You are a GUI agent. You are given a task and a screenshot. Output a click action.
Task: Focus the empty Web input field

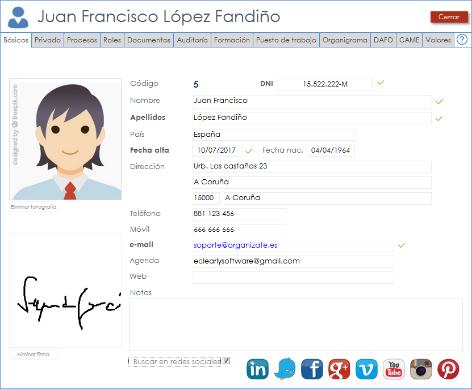point(293,277)
